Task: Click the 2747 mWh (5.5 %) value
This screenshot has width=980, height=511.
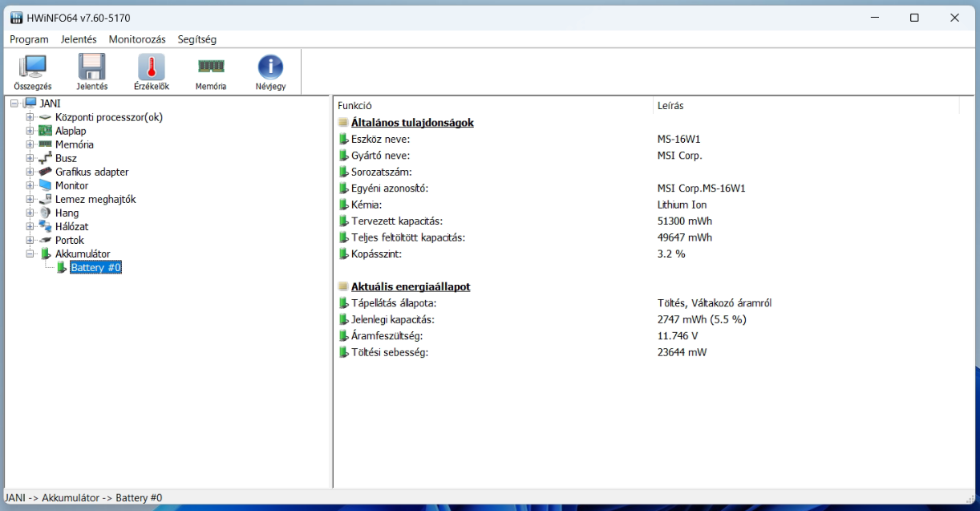Action: tap(703, 319)
